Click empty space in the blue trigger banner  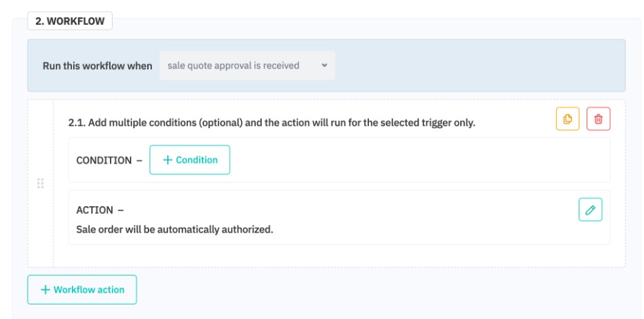point(477,66)
